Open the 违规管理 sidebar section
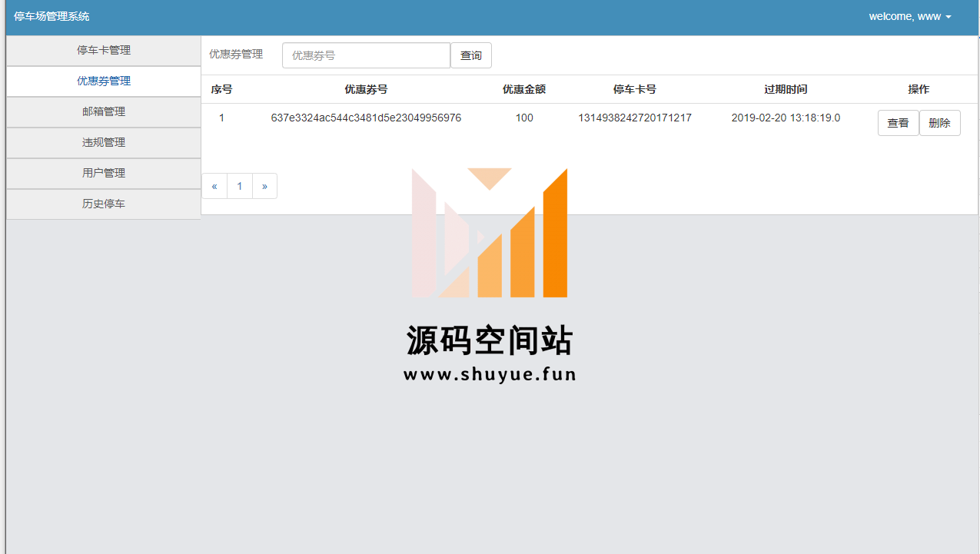Viewport: 980px width, 554px height. point(104,143)
